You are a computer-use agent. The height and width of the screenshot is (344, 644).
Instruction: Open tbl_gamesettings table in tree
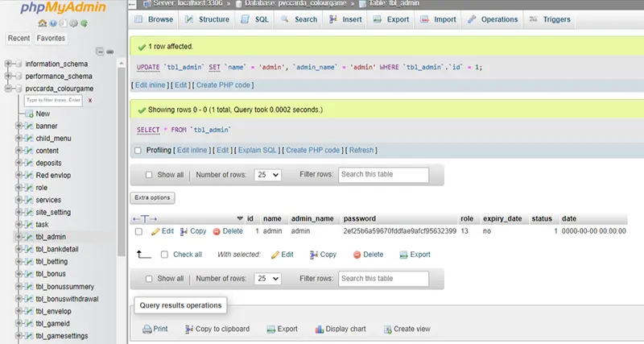point(62,336)
